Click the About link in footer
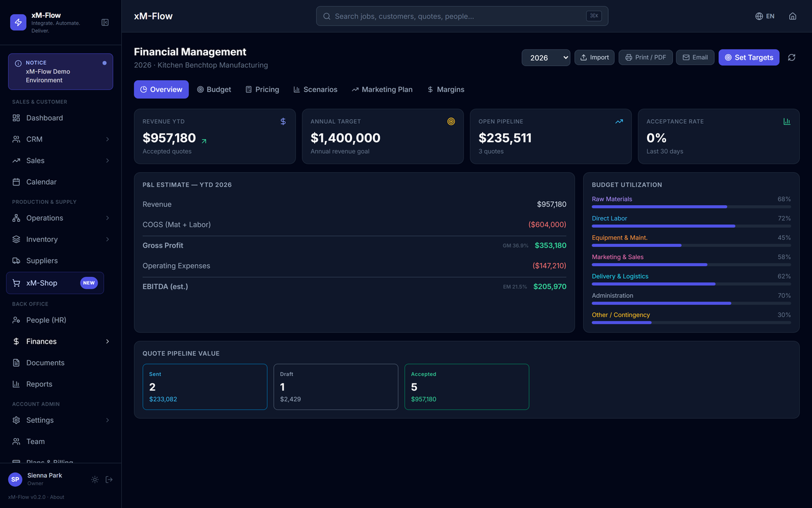Viewport: 812px width, 508px height. pyautogui.click(x=57, y=497)
